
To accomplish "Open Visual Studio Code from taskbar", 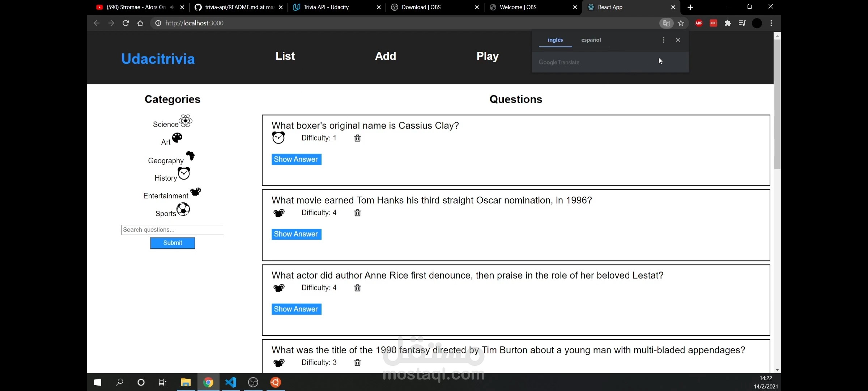I will click(231, 382).
